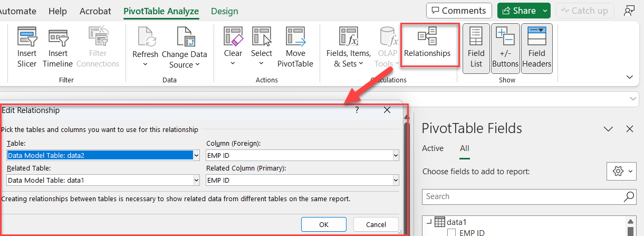The image size is (644, 236).
Task: Close the Edit Relationship dialog
Action: tap(387, 110)
